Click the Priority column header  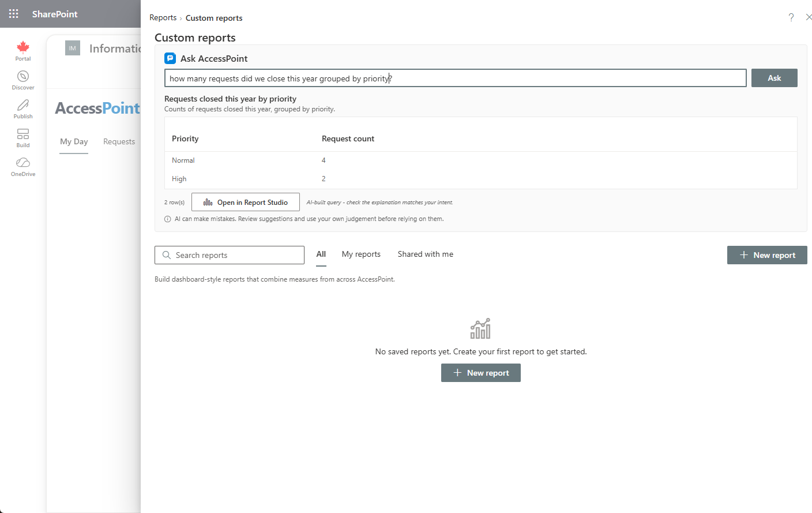pyautogui.click(x=185, y=138)
